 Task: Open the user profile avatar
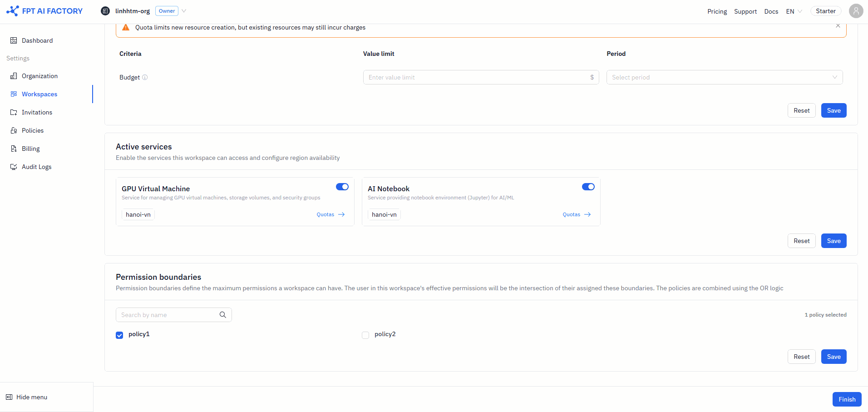click(x=856, y=11)
